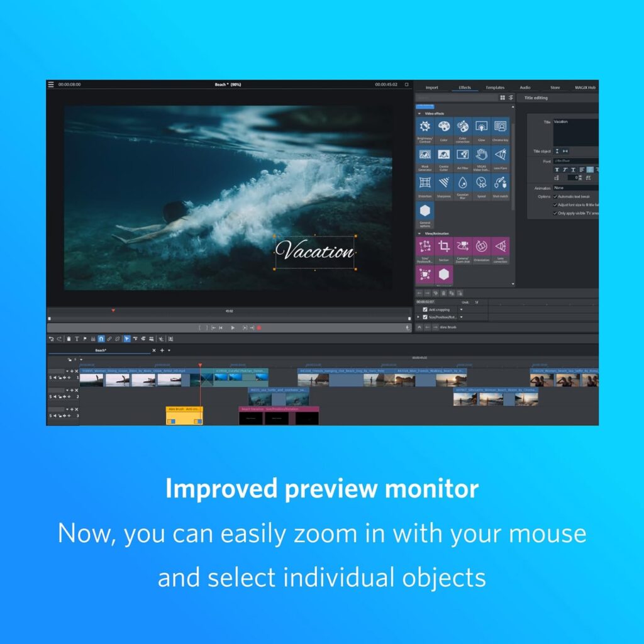Open the Animation dropdown set to None

tap(562, 188)
